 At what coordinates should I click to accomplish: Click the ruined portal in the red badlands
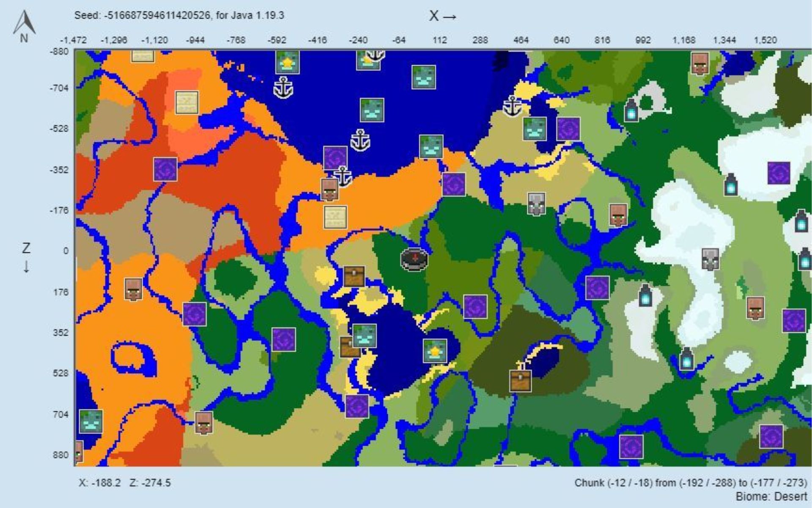165,169
